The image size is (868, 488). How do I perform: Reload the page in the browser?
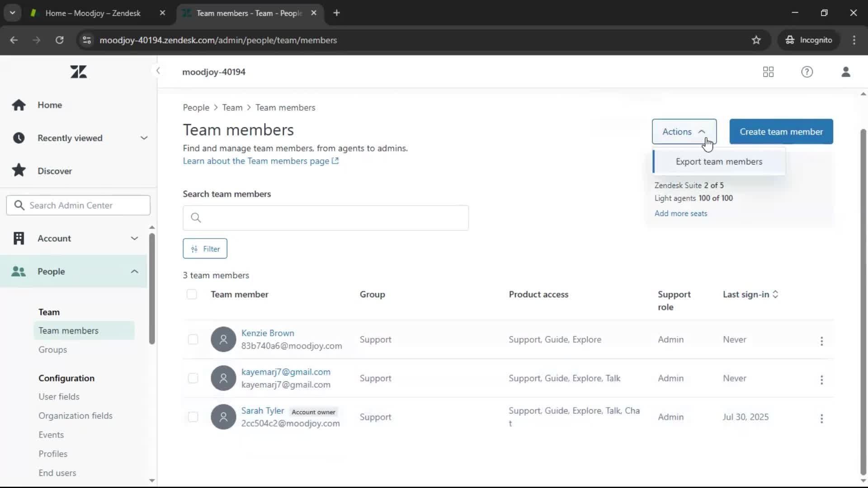pos(59,40)
